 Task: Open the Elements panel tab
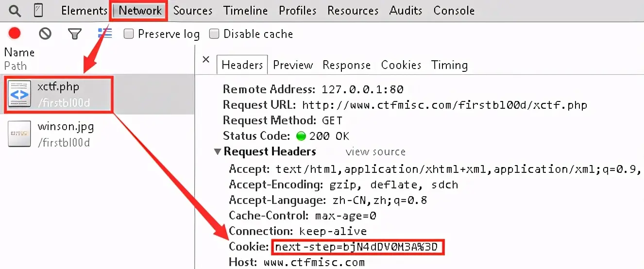pos(84,10)
